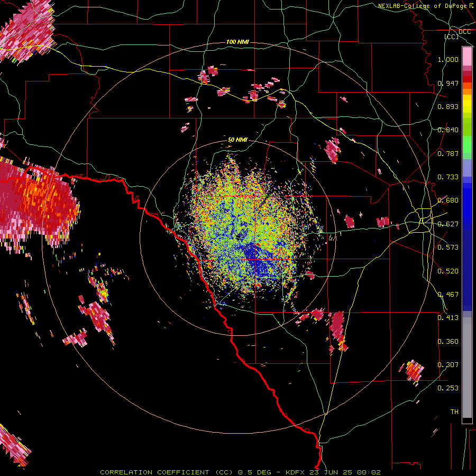The image size is (476, 476).
Task: Select the 0.573 legend value
Action: pos(448,248)
